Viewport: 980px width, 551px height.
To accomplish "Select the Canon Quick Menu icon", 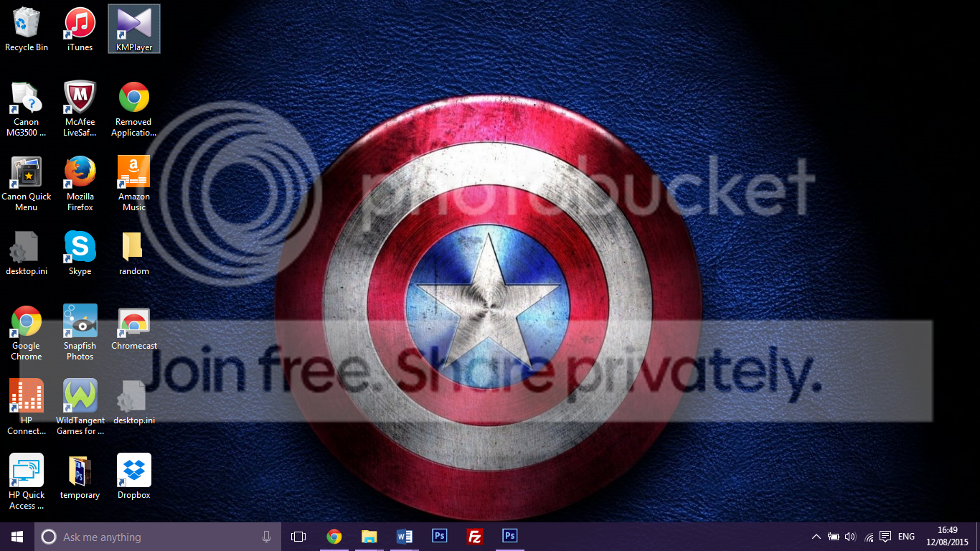I will 27,184.
